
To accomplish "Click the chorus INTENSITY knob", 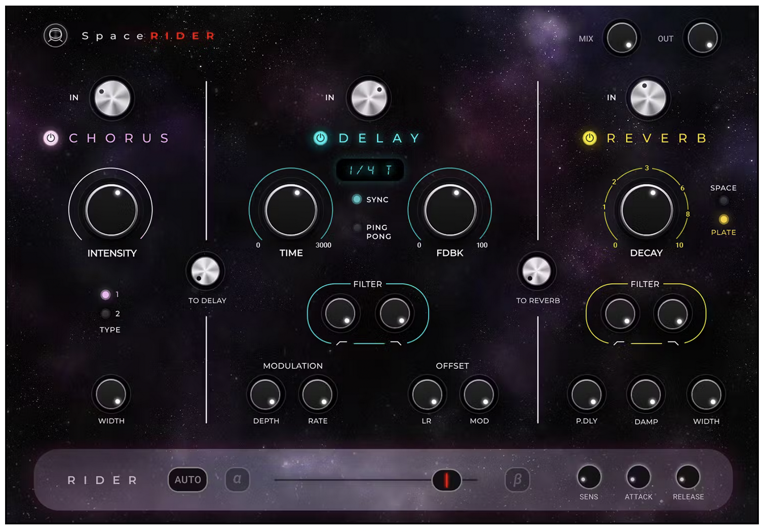I will pyautogui.click(x=111, y=210).
